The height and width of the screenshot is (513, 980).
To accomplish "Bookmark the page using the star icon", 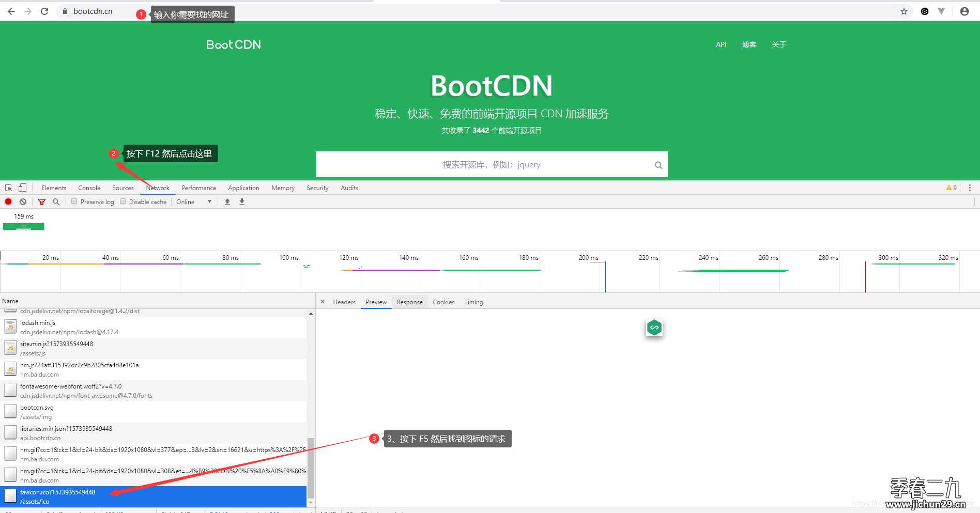I will 904,11.
